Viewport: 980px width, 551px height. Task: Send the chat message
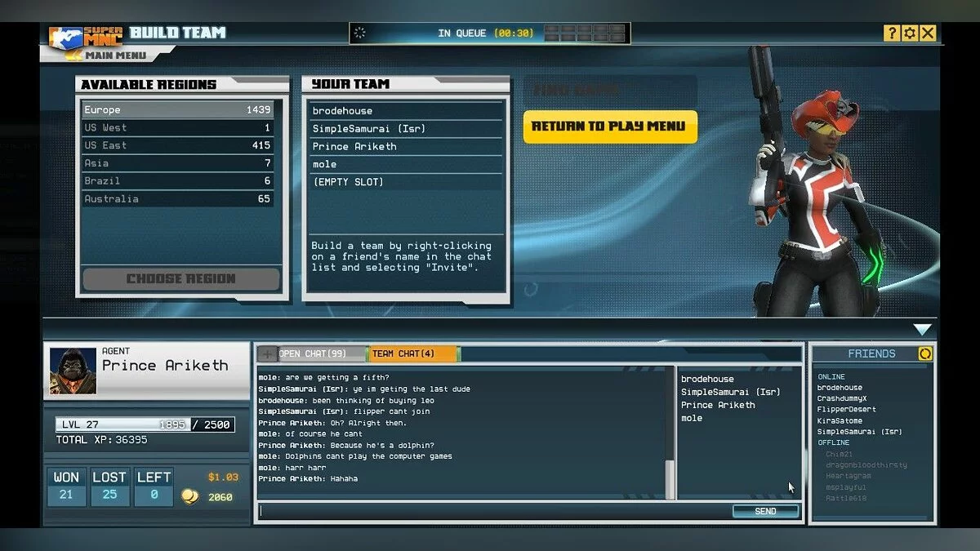(765, 511)
